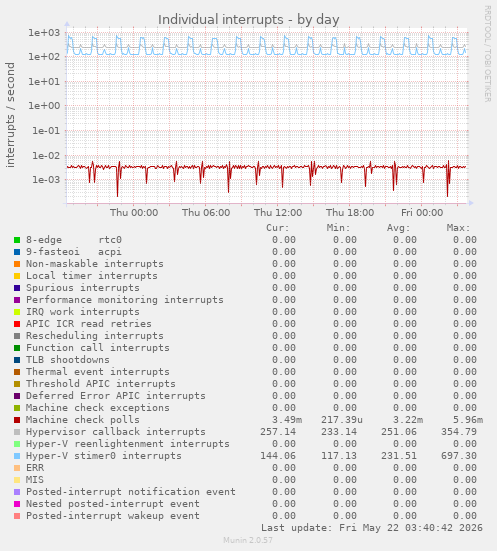Click the Rescheduling interrupts legend label
Screen dimensions: 497x551
point(95,336)
